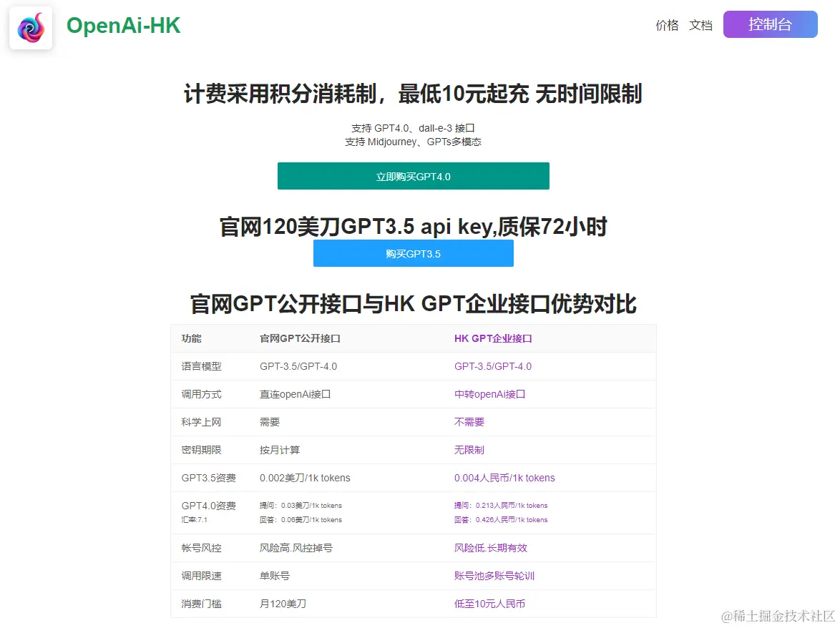Click the HK GPT企业接口 column header

pos(493,338)
